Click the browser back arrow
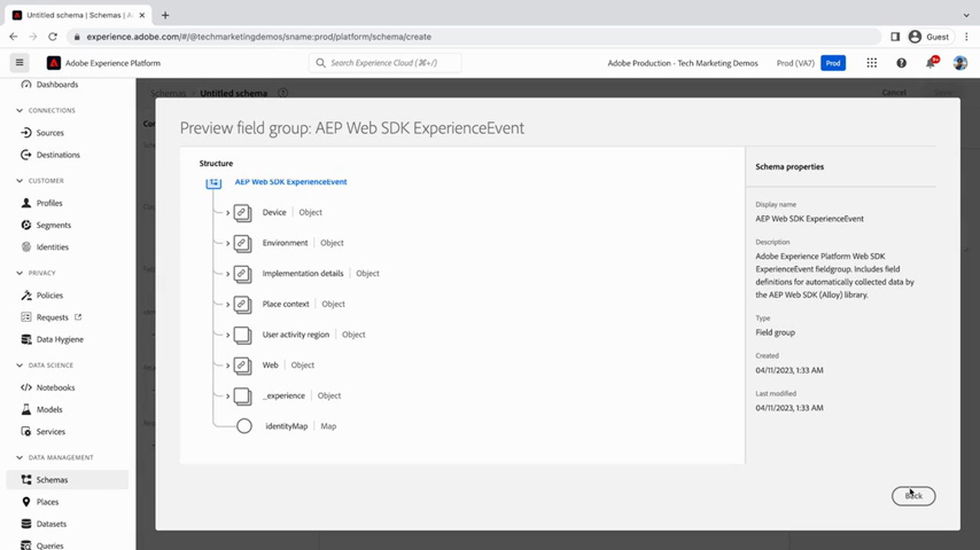The height and width of the screenshot is (550, 980). point(14,36)
